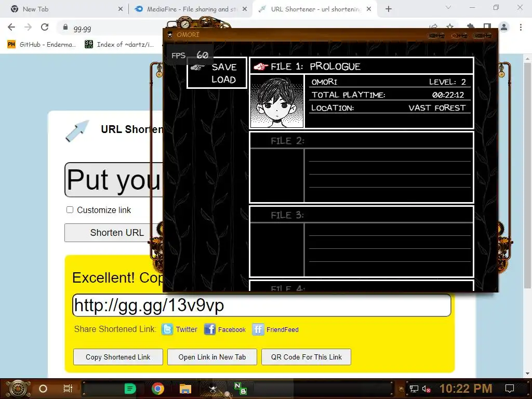Tick the Customize link checkbox
This screenshot has width=532, height=399.
tap(70, 210)
